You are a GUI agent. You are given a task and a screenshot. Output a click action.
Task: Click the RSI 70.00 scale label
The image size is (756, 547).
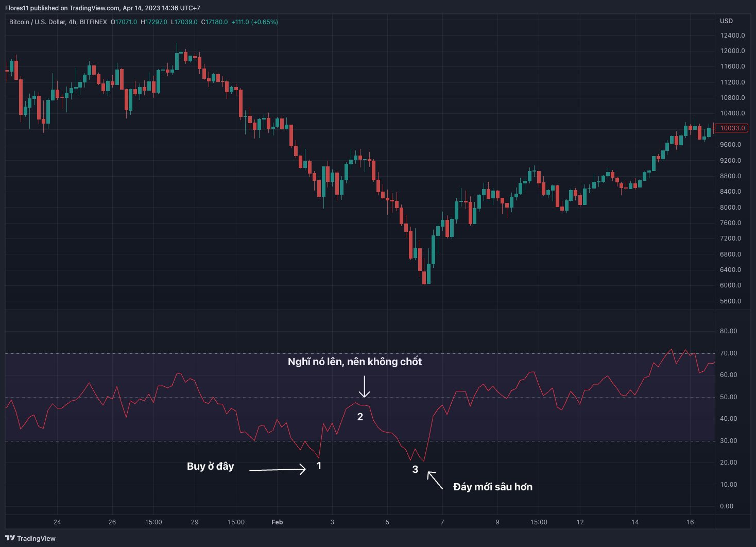pos(729,353)
